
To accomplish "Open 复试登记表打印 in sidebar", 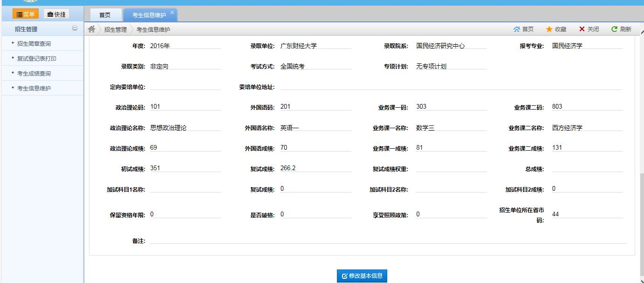I will point(37,59).
